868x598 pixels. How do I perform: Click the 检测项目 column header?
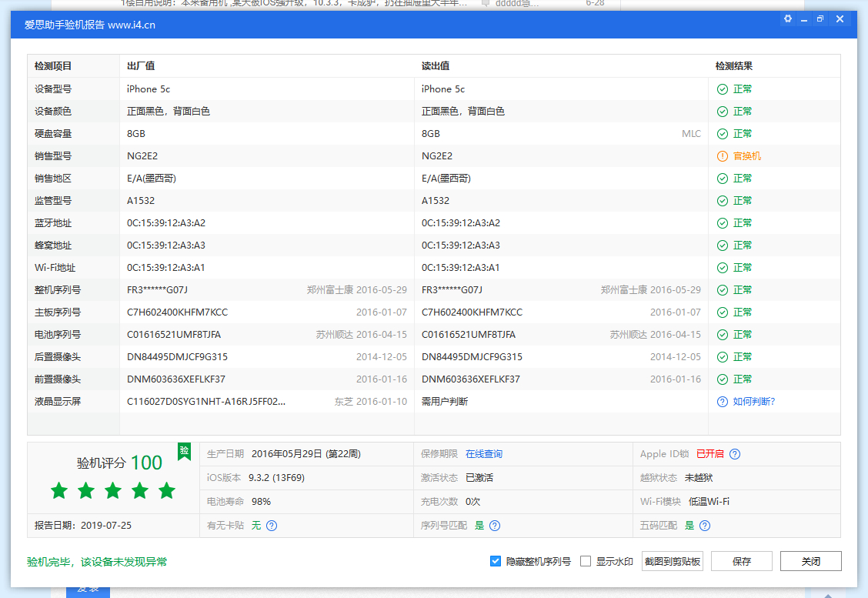click(53, 66)
